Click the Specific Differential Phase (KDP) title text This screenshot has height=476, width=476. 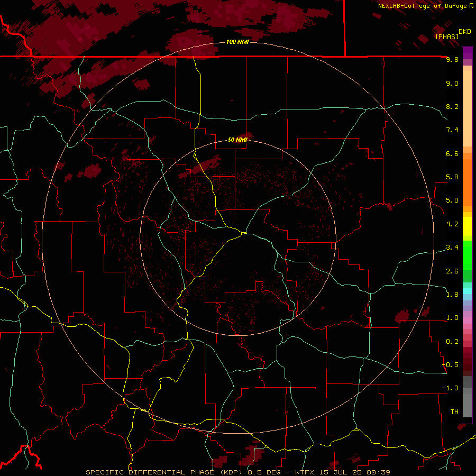pos(164,472)
